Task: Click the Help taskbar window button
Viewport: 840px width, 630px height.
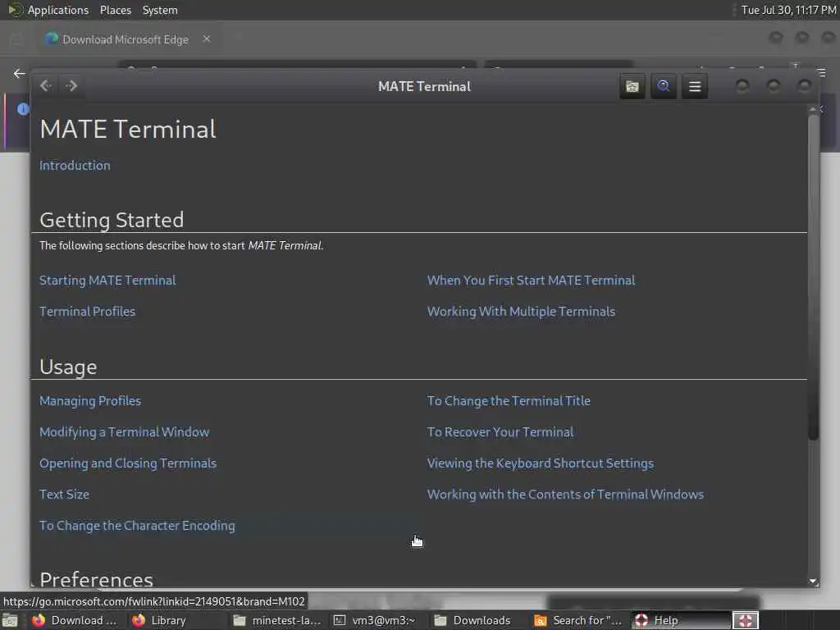Action: (x=679, y=620)
